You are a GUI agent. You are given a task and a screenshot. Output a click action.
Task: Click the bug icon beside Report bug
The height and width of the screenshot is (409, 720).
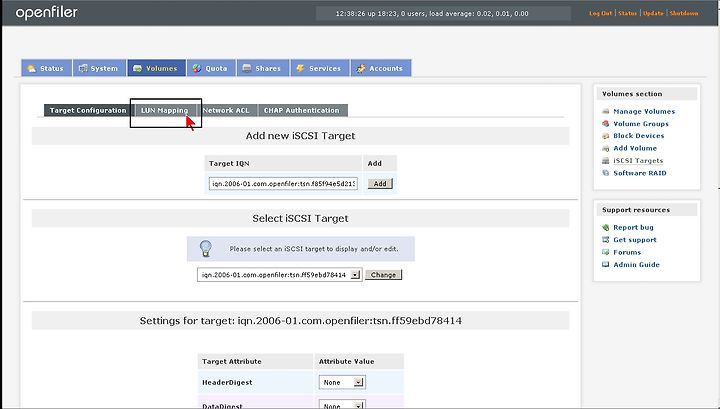click(606, 227)
